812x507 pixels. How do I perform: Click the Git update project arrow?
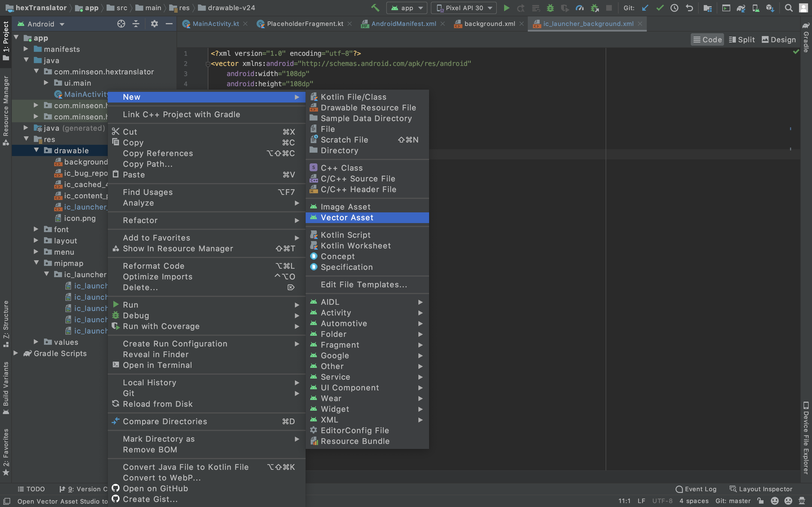click(x=645, y=8)
